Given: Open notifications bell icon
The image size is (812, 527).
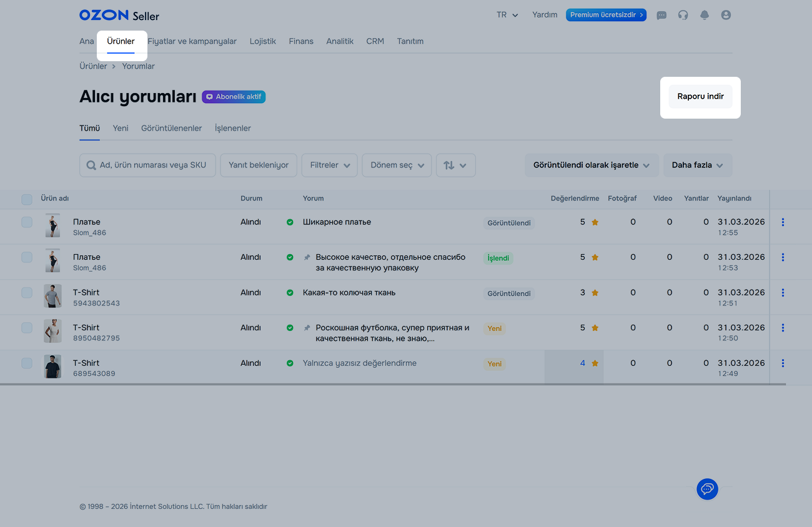Looking at the screenshot, I should coord(705,15).
